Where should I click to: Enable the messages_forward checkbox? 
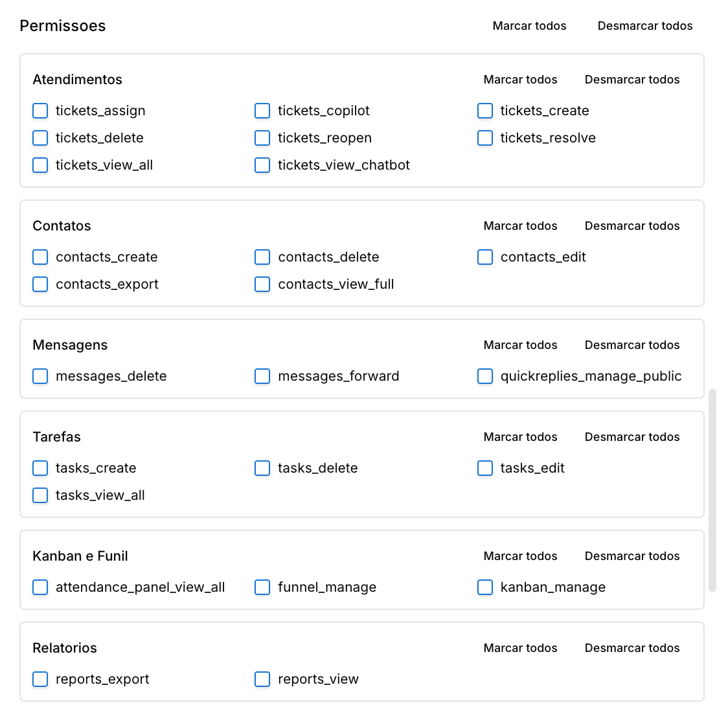point(262,376)
